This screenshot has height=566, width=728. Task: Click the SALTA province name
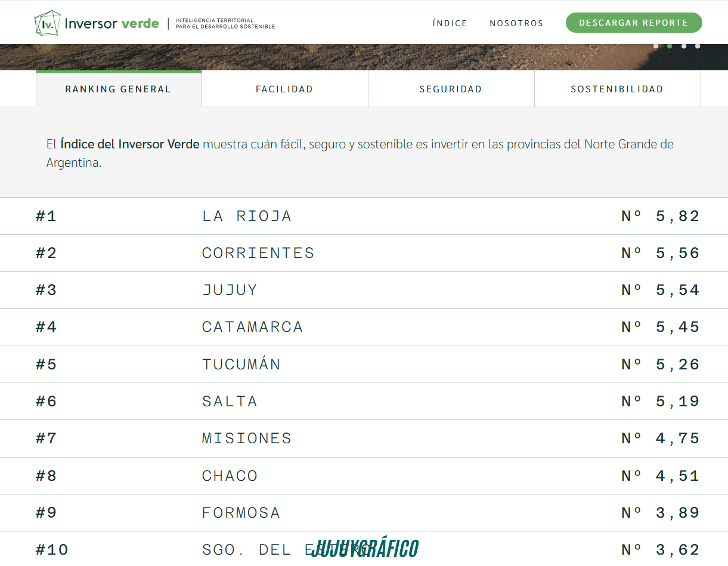230,401
